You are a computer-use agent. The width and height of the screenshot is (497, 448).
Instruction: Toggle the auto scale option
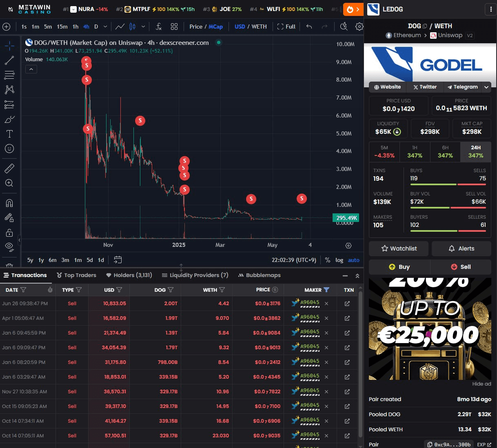pos(354,260)
